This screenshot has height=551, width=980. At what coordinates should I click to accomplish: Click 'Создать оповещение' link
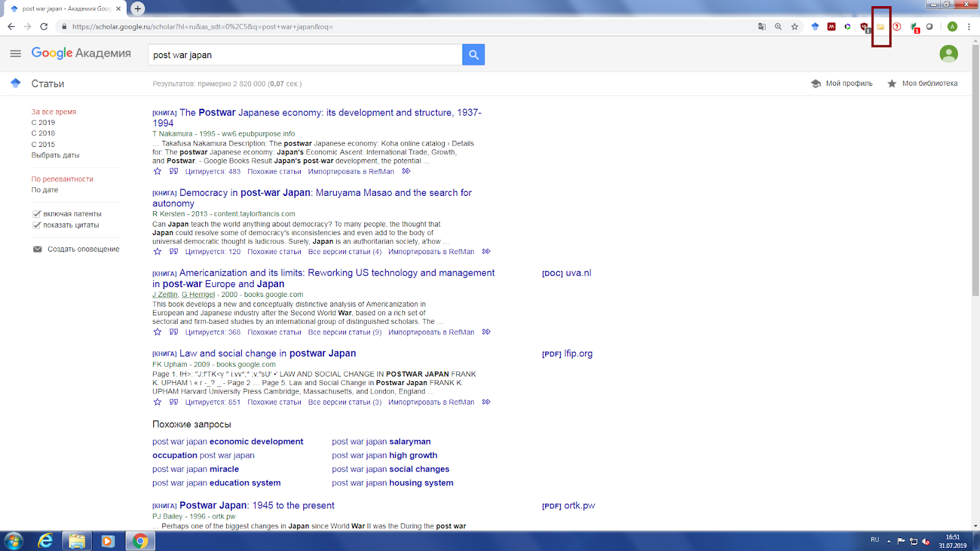(83, 249)
